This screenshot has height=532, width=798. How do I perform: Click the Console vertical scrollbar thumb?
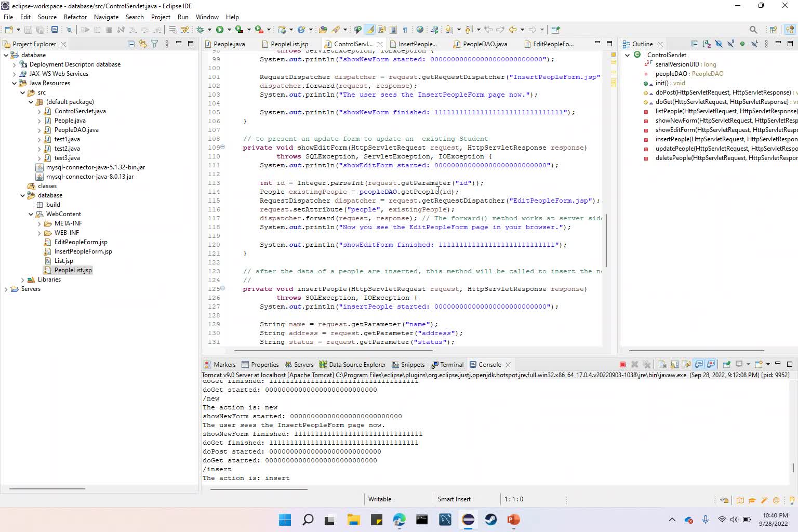pyautogui.click(x=793, y=468)
